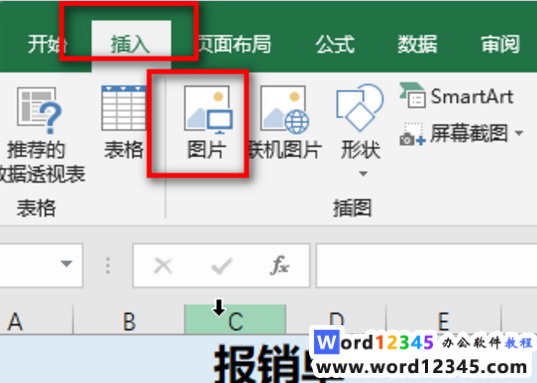
Task: Confirm entry with the checkmark button
Action: [x=222, y=265]
